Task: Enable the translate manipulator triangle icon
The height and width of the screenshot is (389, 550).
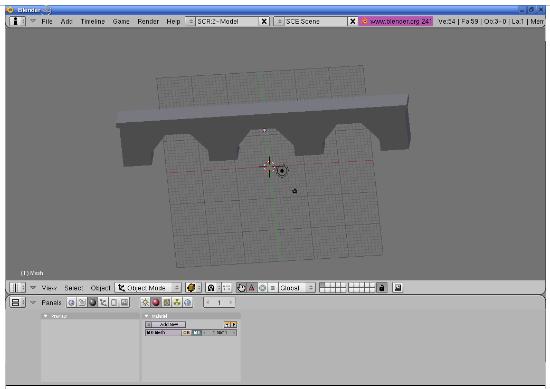Action: tap(252, 288)
